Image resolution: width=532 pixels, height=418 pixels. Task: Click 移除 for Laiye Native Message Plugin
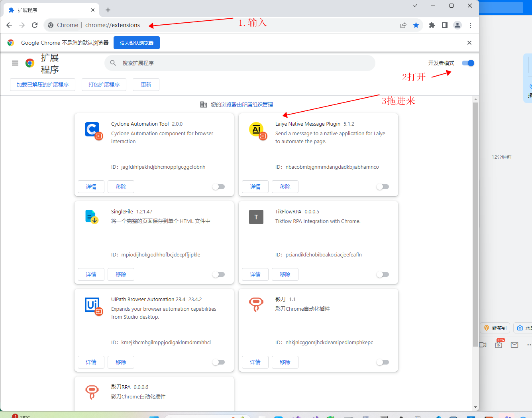pos(285,187)
